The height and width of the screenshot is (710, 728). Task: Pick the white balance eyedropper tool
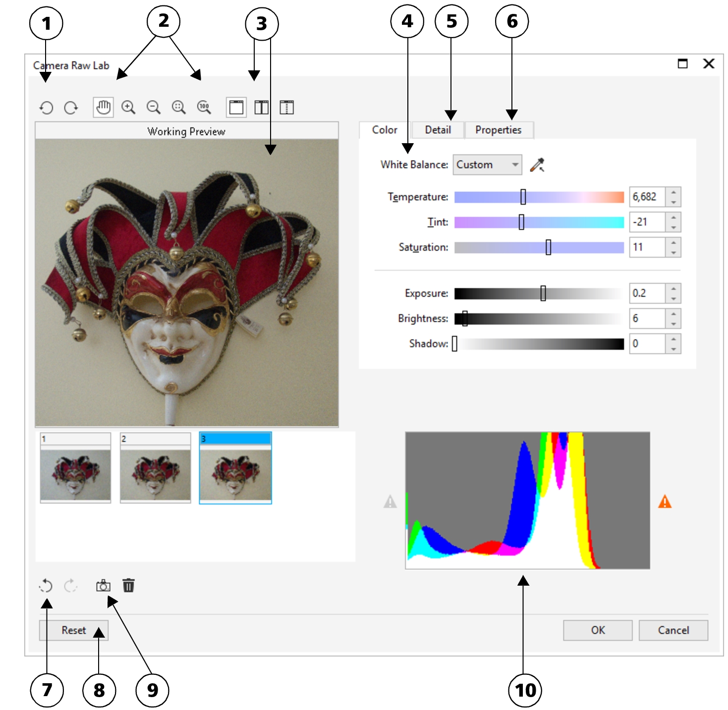(x=537, y=165)
